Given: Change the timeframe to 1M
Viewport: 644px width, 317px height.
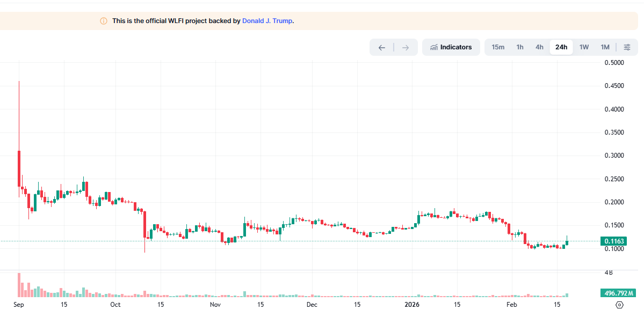Looking at the screenshot, I should pyautogui.click(x=605, y=47).
